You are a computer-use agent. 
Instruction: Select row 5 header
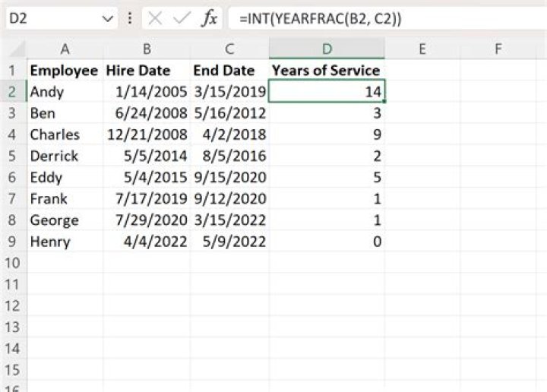[13, 156]
